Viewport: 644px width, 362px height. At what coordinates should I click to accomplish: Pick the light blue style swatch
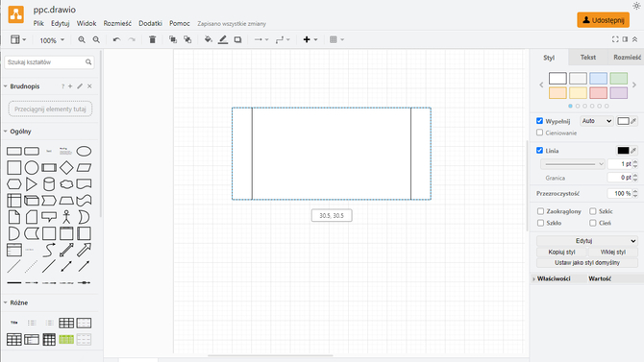(x=598, y=79)
